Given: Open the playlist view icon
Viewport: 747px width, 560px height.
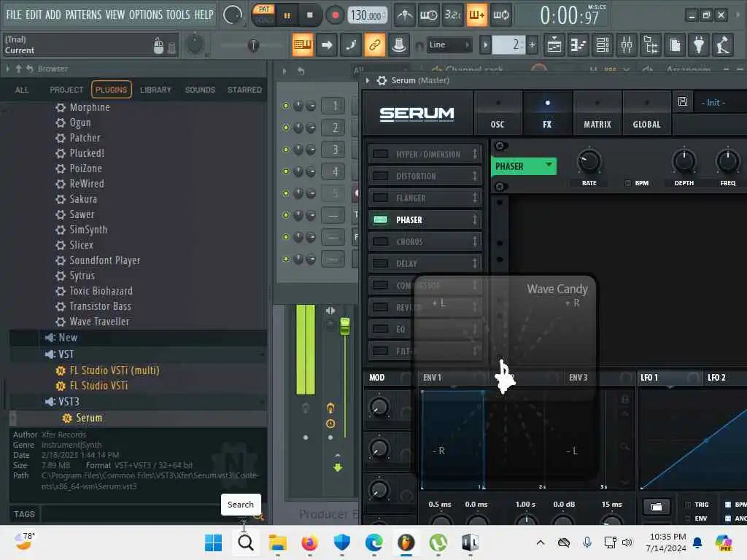Looking at the screenshot, I should (554, 44).
